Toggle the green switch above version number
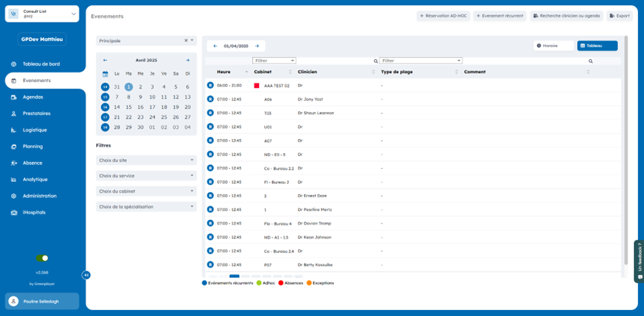The width and height of the screenshot is (644, 316). click(x=42, y=258)
